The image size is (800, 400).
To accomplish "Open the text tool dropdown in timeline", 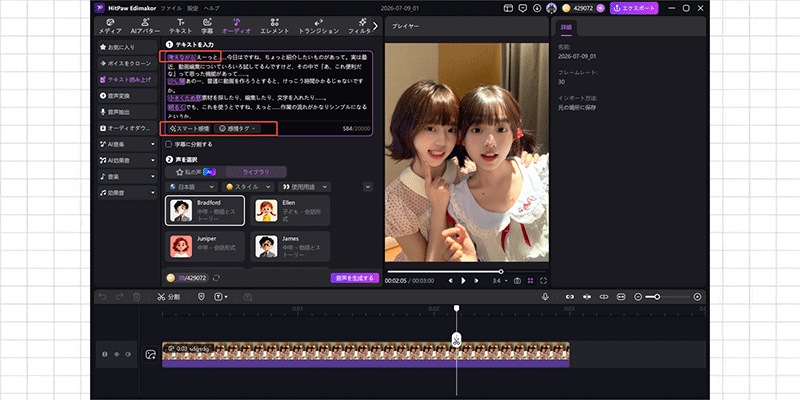I will tap(221, 296).
